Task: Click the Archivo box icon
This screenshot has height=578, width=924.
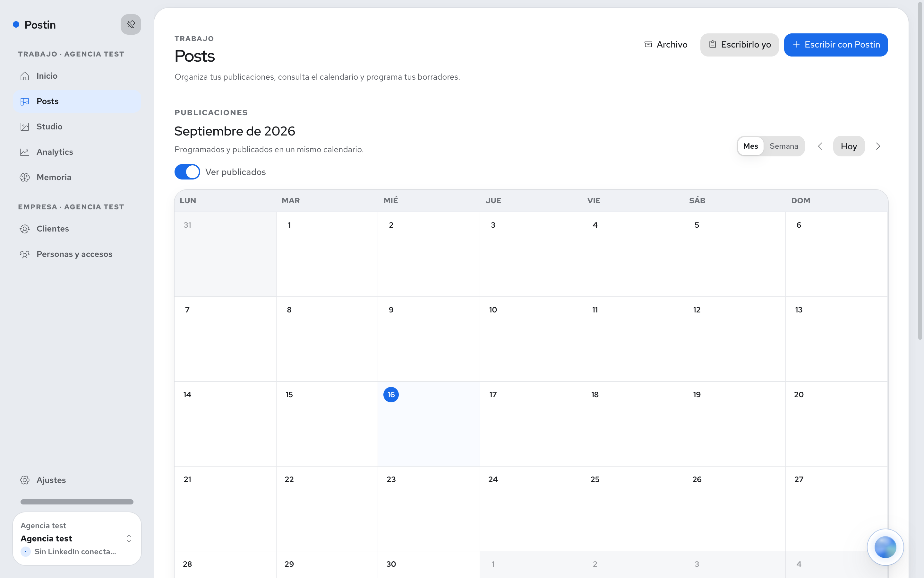Action: pos(648,44)
